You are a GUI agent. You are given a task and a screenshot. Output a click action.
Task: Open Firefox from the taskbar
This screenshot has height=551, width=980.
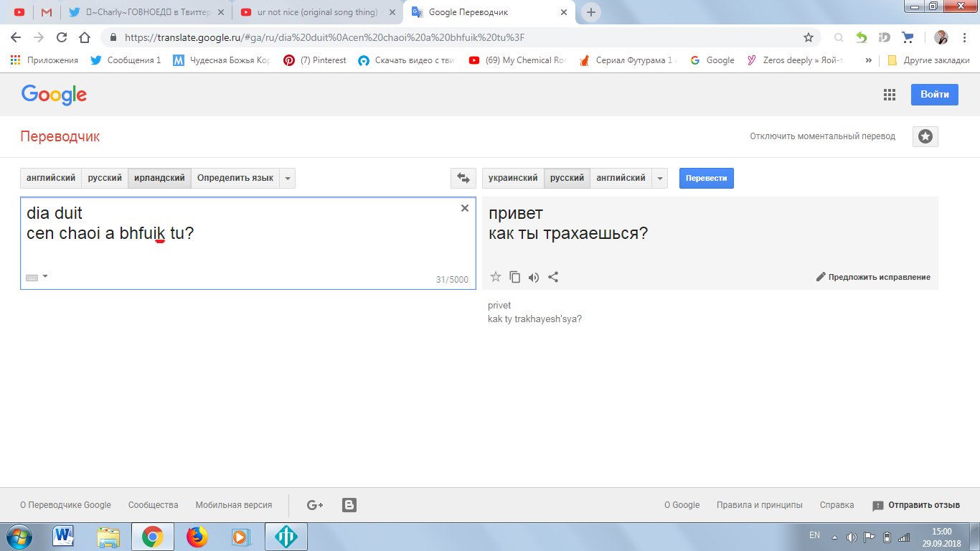[197, 537]
